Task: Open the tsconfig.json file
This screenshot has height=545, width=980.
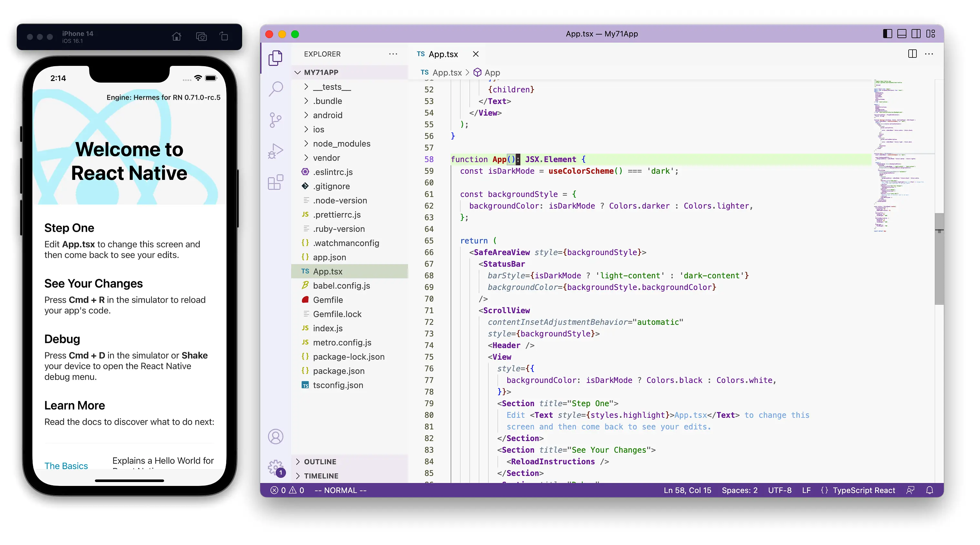Action: [x=349, y=385]
